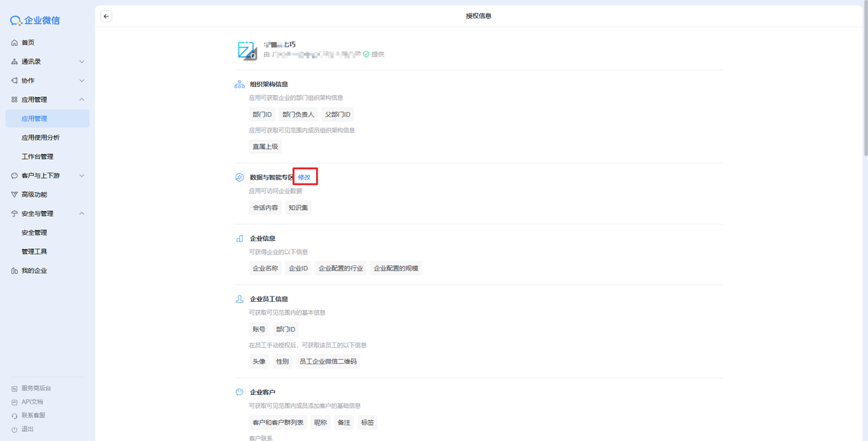868x441 pixels.
Task: Open 应用使用分析 submenu item
Action: [x=41, y=138]
